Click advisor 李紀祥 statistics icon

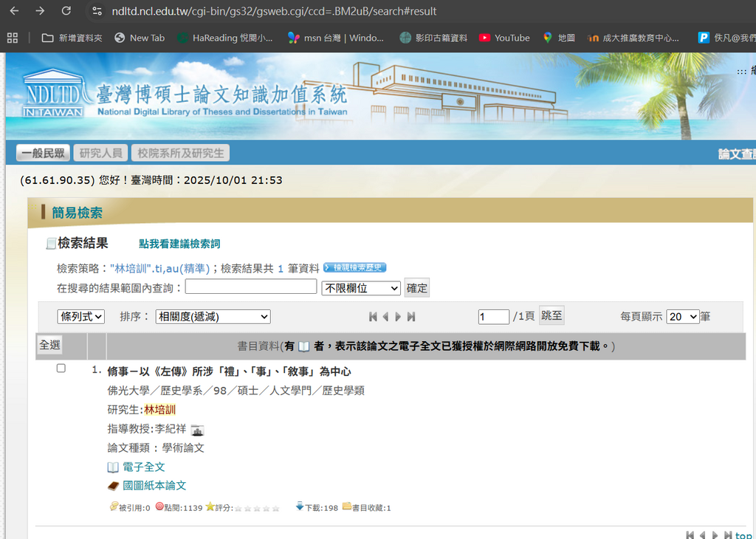[197, 430]
